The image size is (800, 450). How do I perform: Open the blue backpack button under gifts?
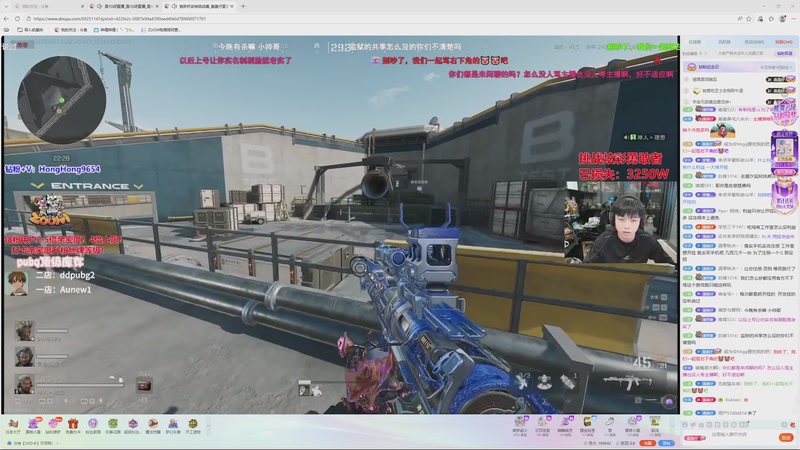pos(666,443)
